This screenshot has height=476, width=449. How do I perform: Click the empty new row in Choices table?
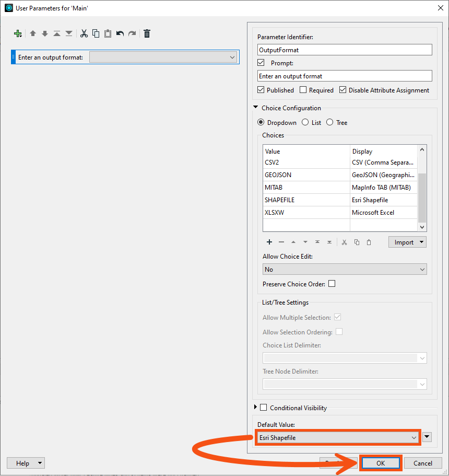point(340,225)
